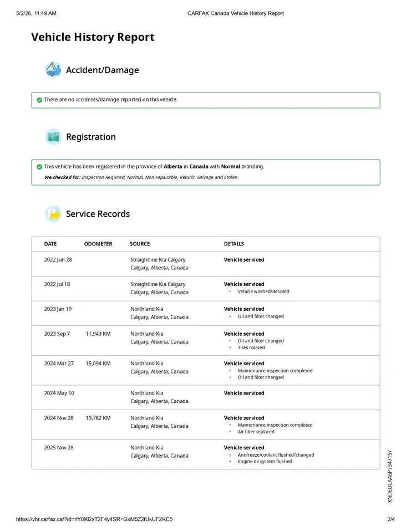Click Straightline Kia Calgary in the Jul 18 row
411x532 pixels.
[x=158, y=284]
